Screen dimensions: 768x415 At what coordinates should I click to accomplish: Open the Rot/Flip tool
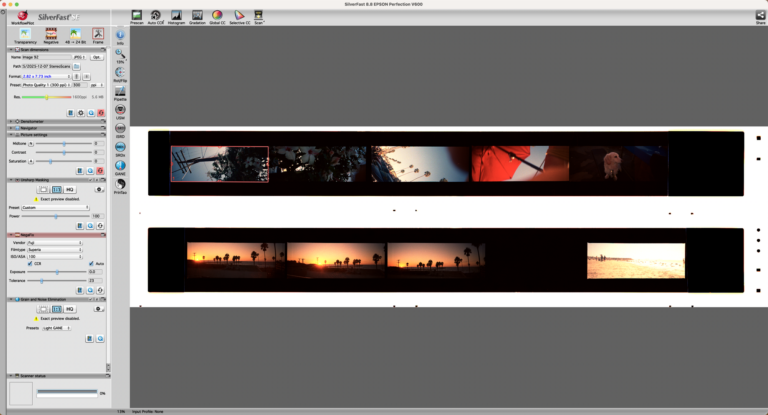coord(120,73)
